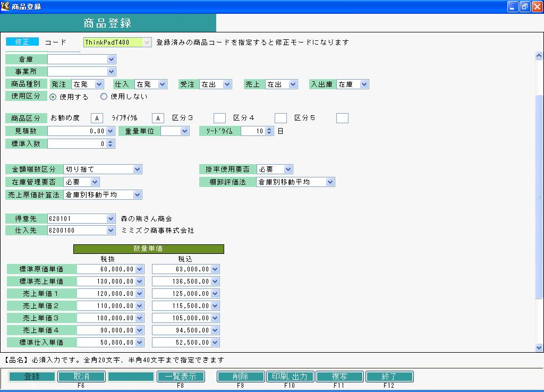Click the 終了 F12 button
Image resolution: width=544 pixels, height=392 pixels.
pos(389,377)
